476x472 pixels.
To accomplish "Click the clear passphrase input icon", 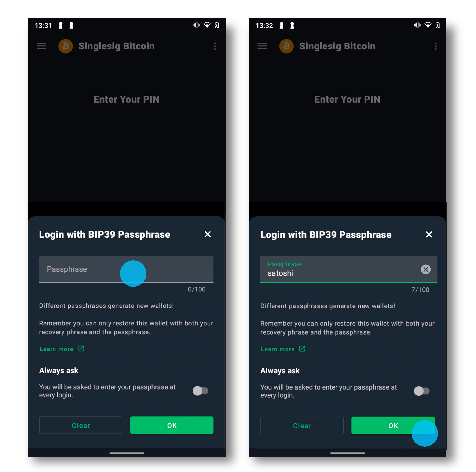I will click(425, 269).
